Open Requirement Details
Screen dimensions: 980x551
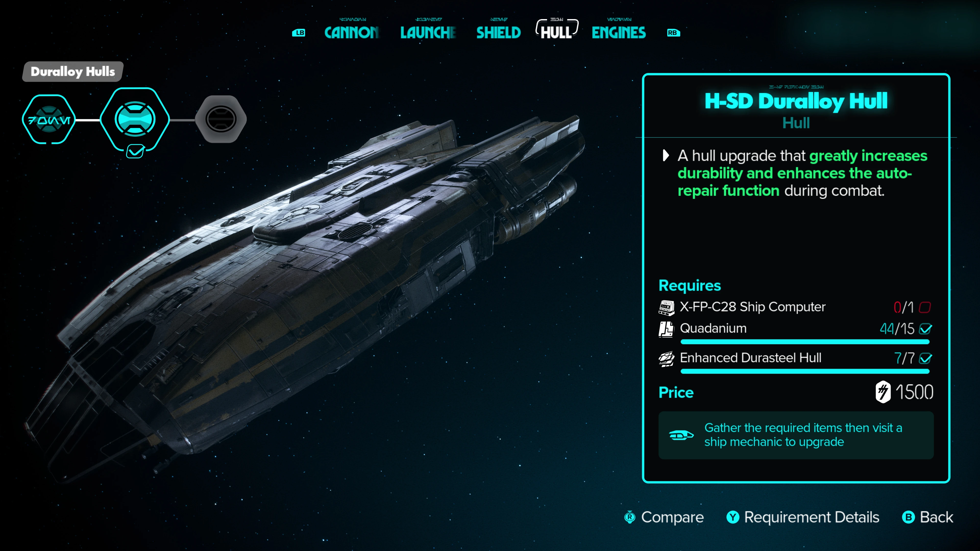click(803, 517)
